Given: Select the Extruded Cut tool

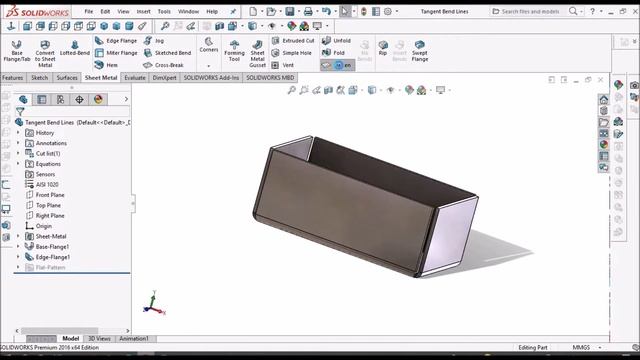Looking at the screenshot, I should pos(293,41).
